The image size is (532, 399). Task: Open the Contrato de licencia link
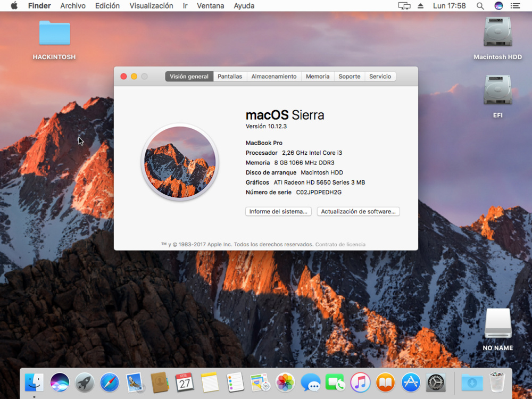340,244
